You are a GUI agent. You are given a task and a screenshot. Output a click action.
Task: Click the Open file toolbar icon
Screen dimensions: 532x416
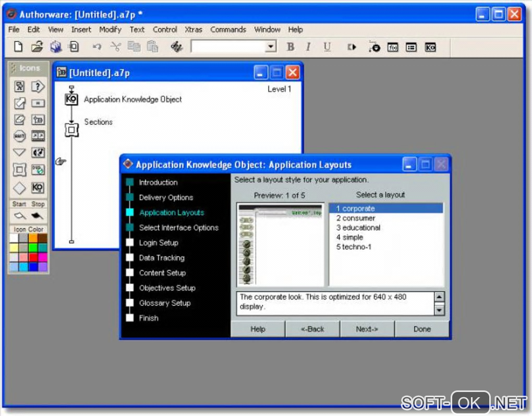click(37, 46)
